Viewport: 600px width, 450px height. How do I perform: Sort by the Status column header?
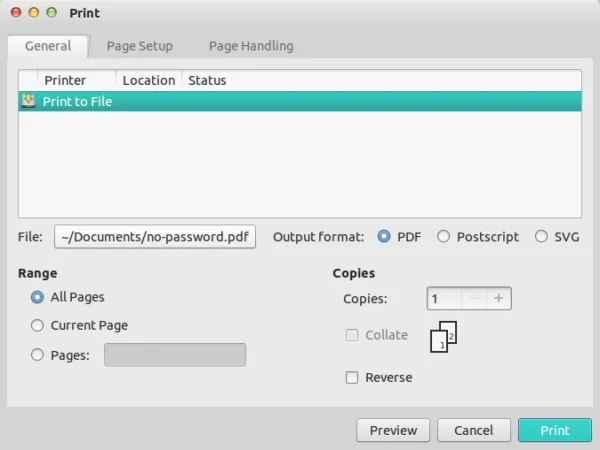[207, 80]
